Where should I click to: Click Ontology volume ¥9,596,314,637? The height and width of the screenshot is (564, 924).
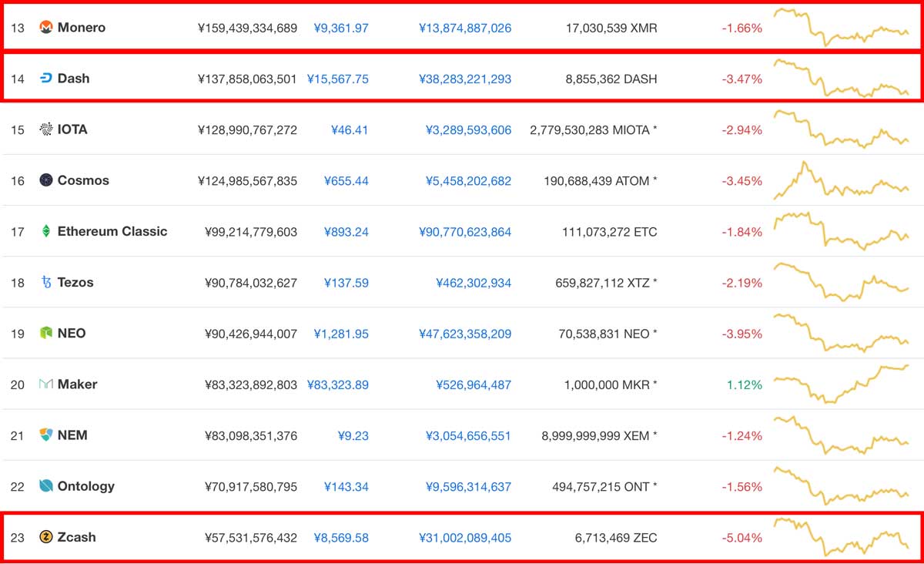coord(468,486)
